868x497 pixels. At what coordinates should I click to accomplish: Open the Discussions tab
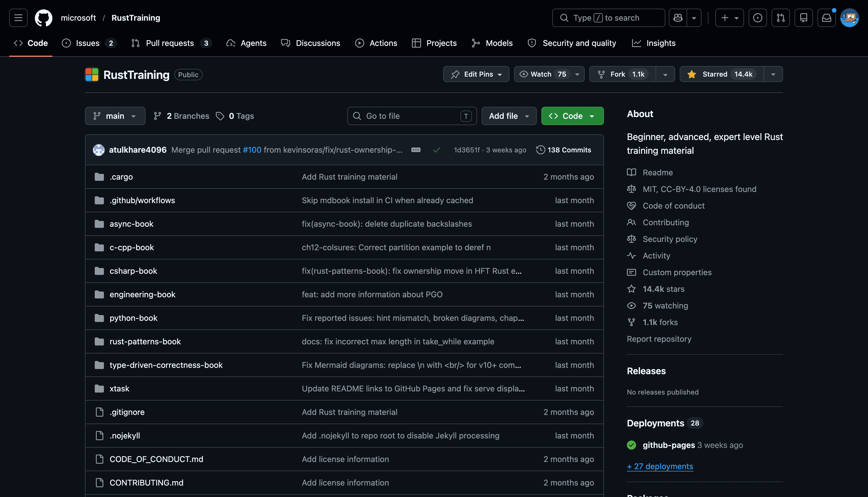310,43
